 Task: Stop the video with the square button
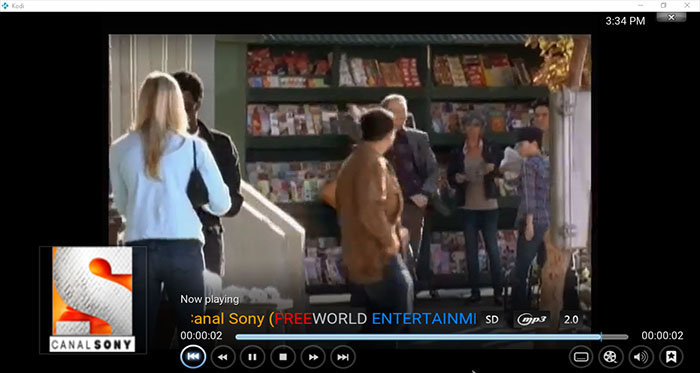283,357
